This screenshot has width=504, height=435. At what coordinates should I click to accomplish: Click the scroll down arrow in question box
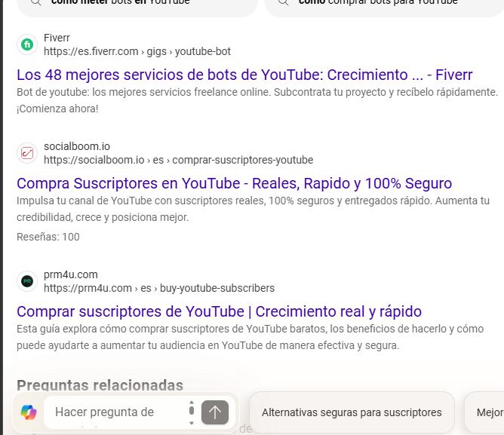pos(192,423)
